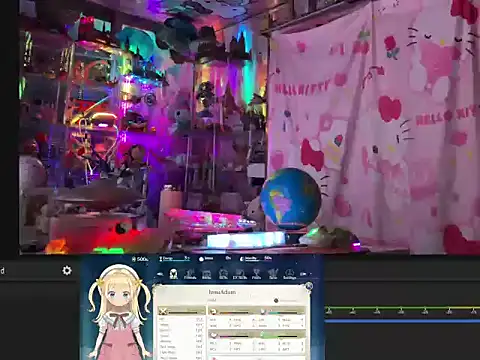Click the blue timeline bar on right
Viewport: 480px width, 360px height.
point(402,321)
